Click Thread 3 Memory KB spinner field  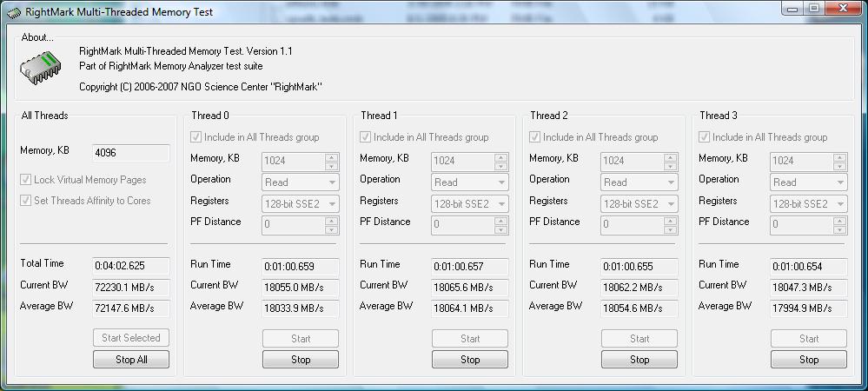[x=808, y=161]
